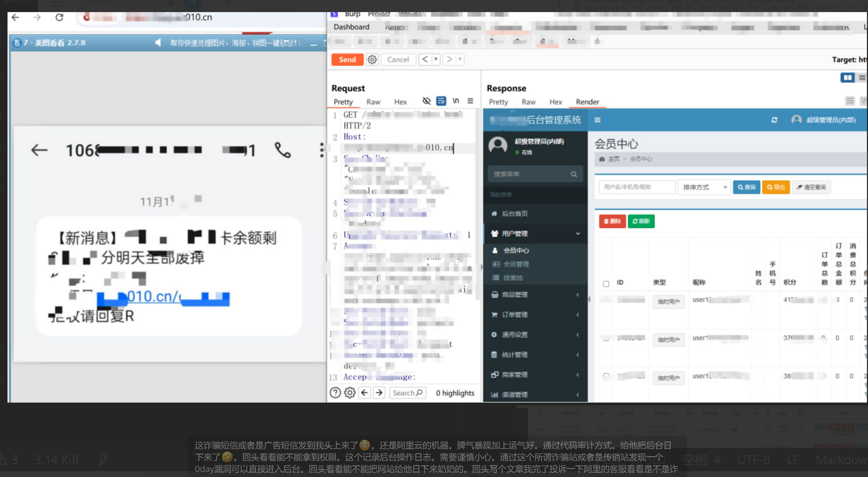
Task: Expand the 统计管理 sidebar menu
Action: (535, 355)
